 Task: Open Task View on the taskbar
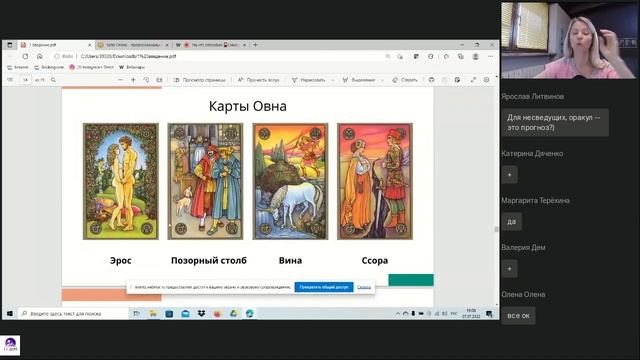[137, 313]
